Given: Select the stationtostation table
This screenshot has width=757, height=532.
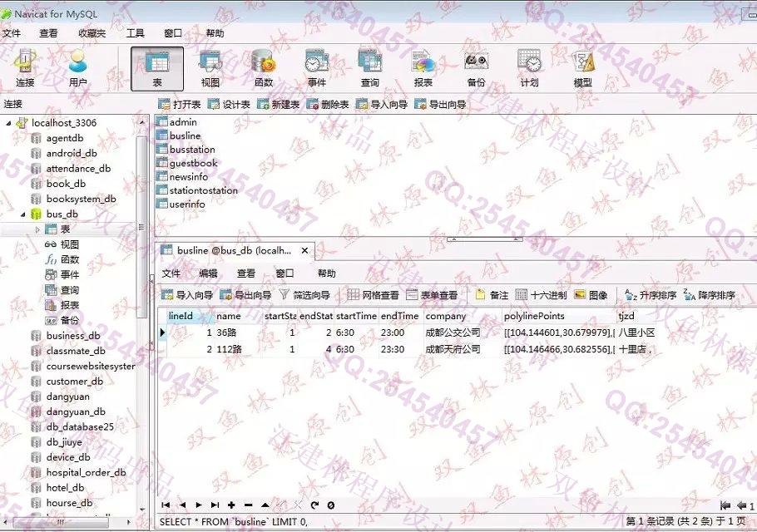Looking at the screenshot, I should pos(197,190).
